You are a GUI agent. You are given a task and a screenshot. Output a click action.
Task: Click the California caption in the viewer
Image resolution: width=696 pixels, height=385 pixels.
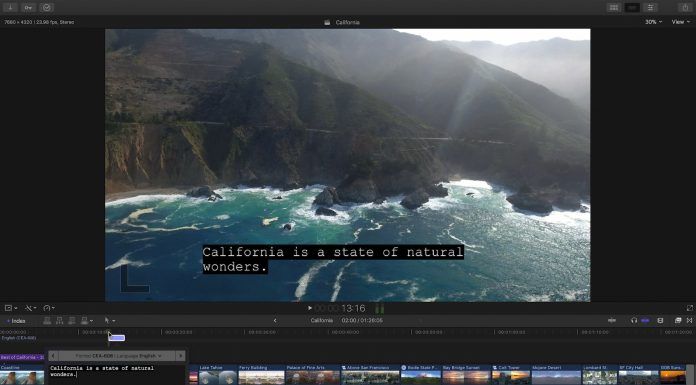(333, 259)
